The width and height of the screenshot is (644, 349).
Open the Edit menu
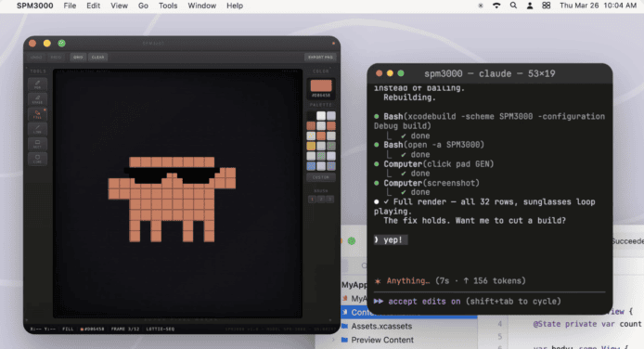(93, 6)
